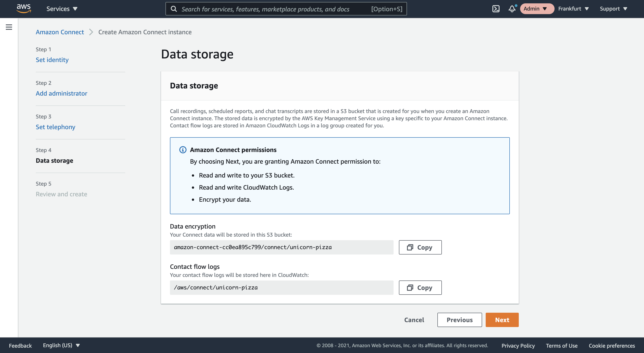Click the 'Read and write to your S3 bucket.' line
This screenshot has height=353, width=644.
[247, 175]
